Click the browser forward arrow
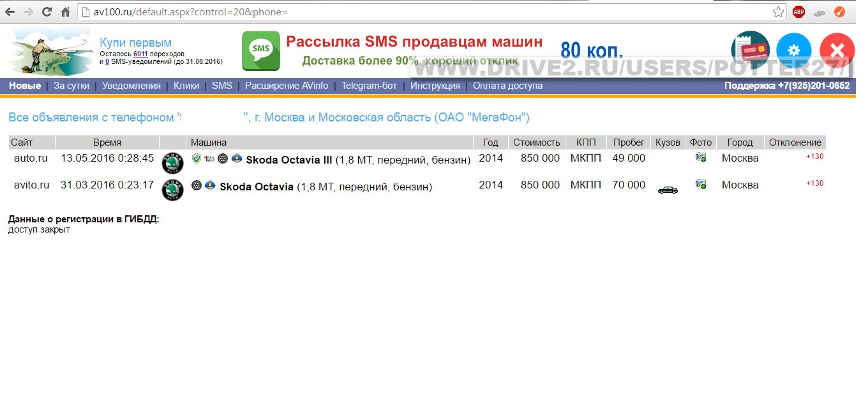The width and height of the screenshot is (868, 414). click(28, 11)
